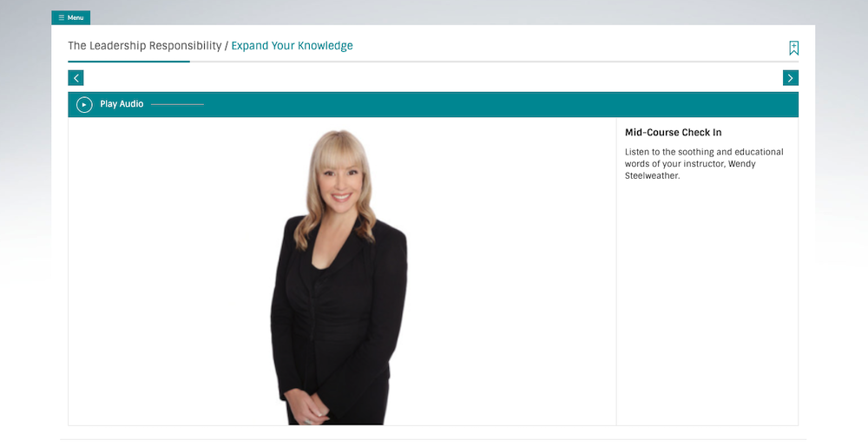
Task: Bookmark this page with the bookmark icon
Action: click(794, 48)
